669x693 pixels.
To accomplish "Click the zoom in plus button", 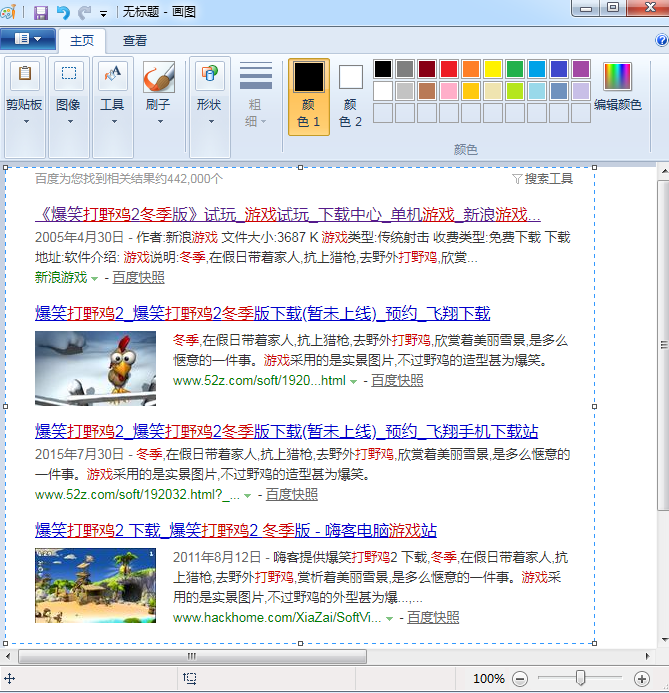I will [642, 679].
